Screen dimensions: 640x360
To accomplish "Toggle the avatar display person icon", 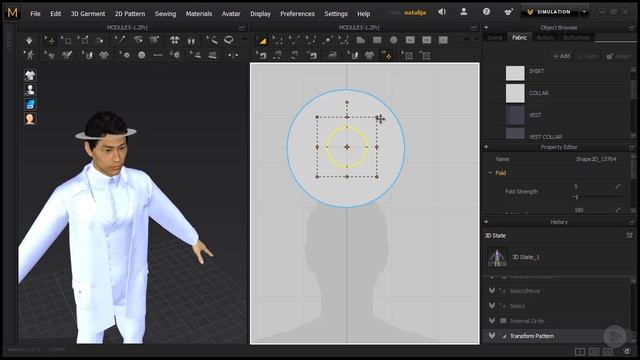I will click(x=30, y=89).
